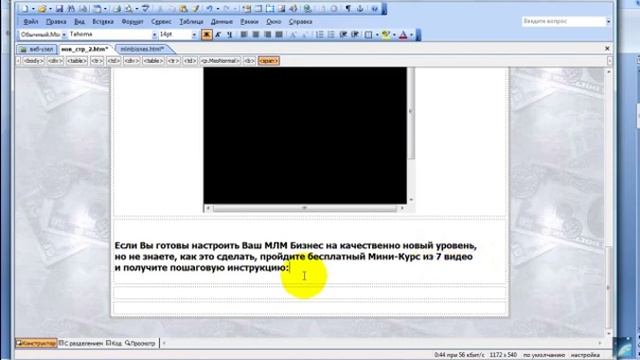The height and width of the screenshot is (360, 640).
Task: Select the <body> tag in tag selector
Action: (x=33, y=61)
